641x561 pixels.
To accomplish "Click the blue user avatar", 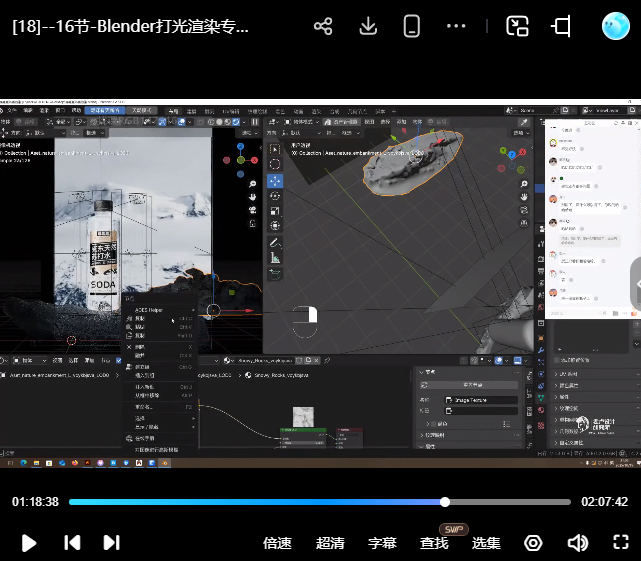I will (x=614, y=27).
